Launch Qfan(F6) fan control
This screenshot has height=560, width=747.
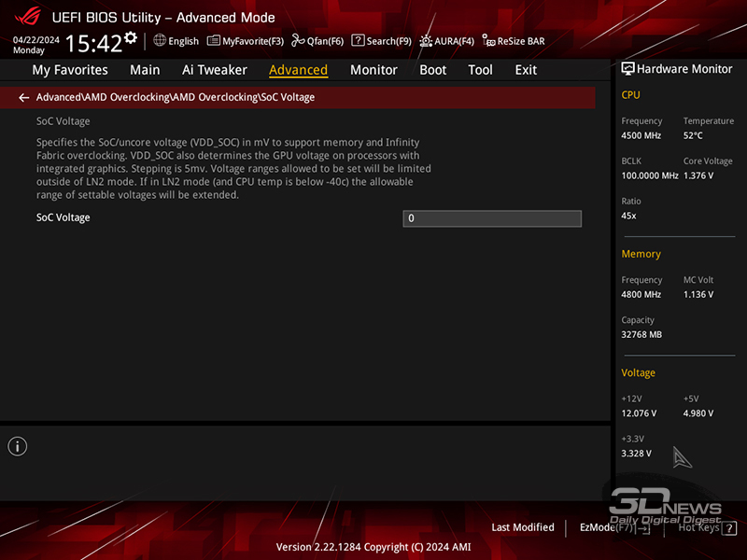pyautogui.click(x=317, y=41)
